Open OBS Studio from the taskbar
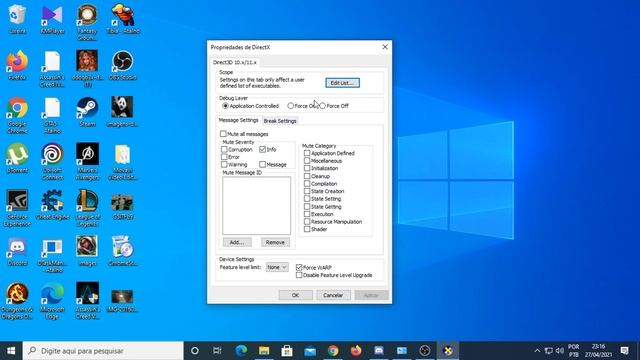640x360 pixels. click(425, 351)
